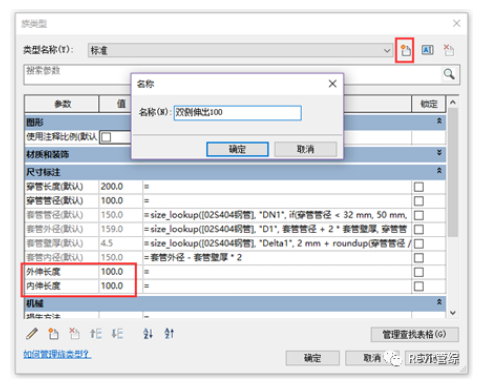Click 取消 at bottom of 族类型 dialog
The height and width of the screenshot is (389, 495).
pos(372,358)
